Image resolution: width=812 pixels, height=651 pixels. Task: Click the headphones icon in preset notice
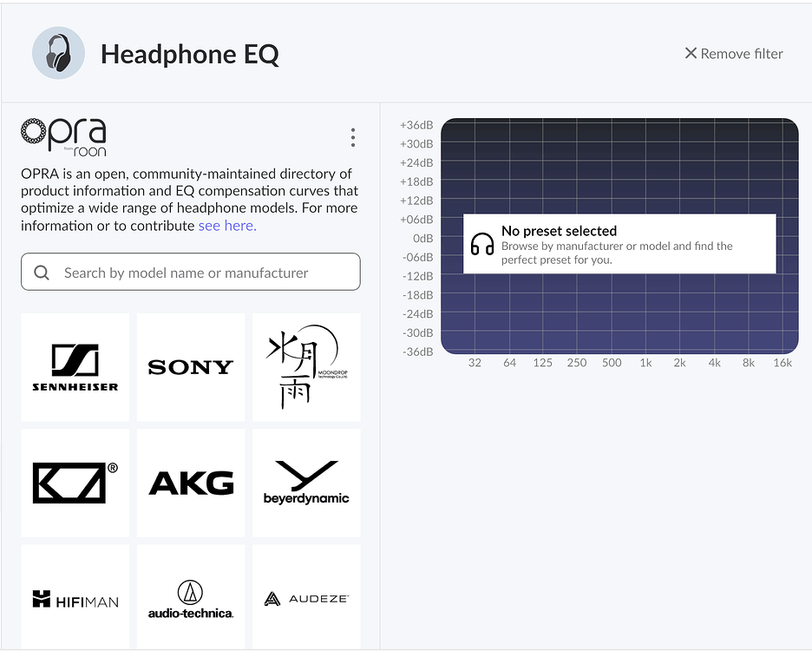coord(482,244)
